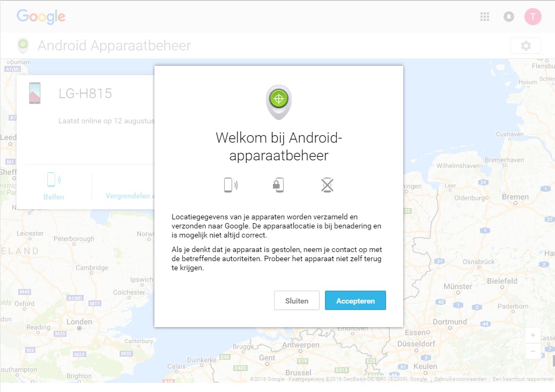This screenshot has width=555, height=392.
Task: Zoom in the map with plus
Action: point(532,335)
